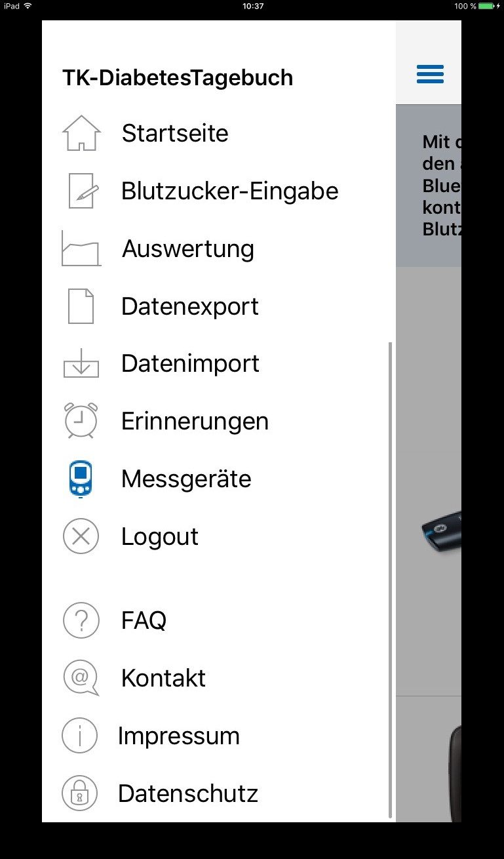Screen dimensions: 504x859
Task: Click the Datenexport document icon
Action: [x=81, y=306]
